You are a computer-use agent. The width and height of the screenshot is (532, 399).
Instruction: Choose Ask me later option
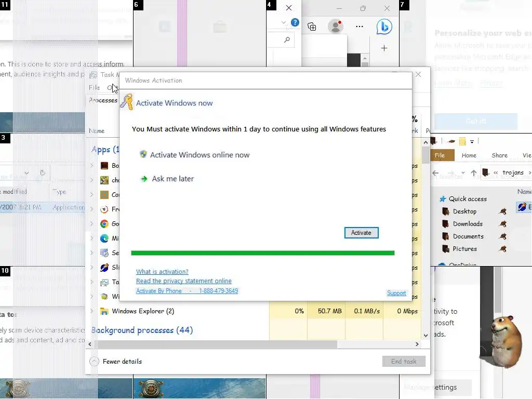(172, 179)
